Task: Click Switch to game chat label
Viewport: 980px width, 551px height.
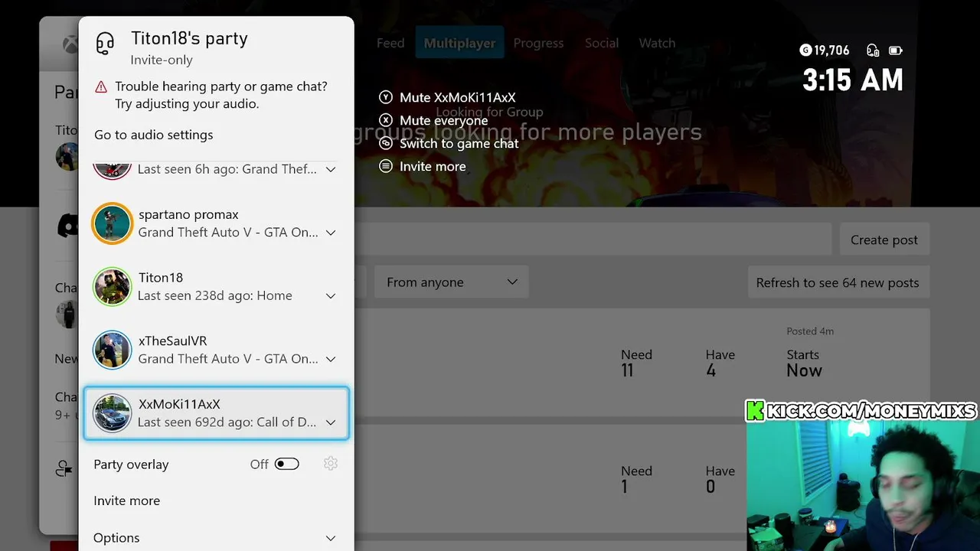Action: (459, 143)
